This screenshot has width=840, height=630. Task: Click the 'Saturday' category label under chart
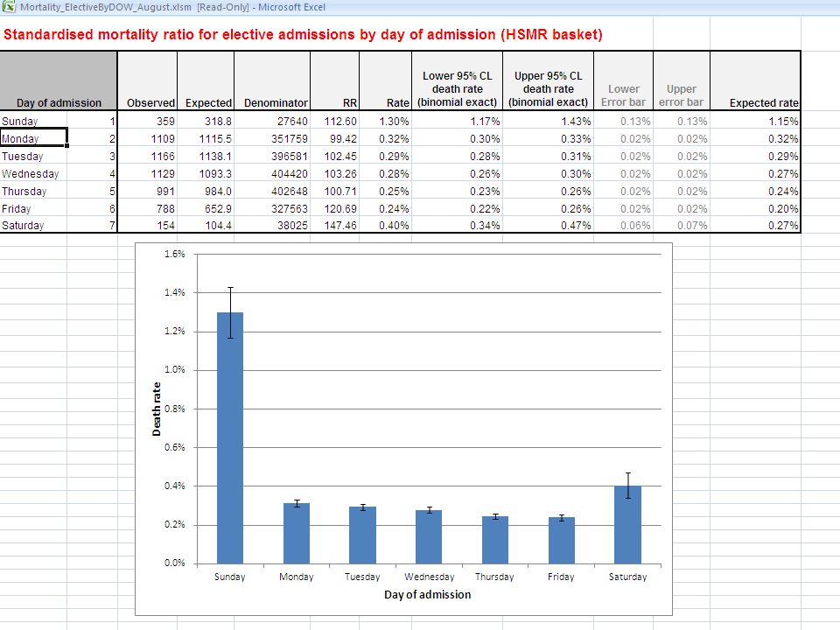[628, 577]
